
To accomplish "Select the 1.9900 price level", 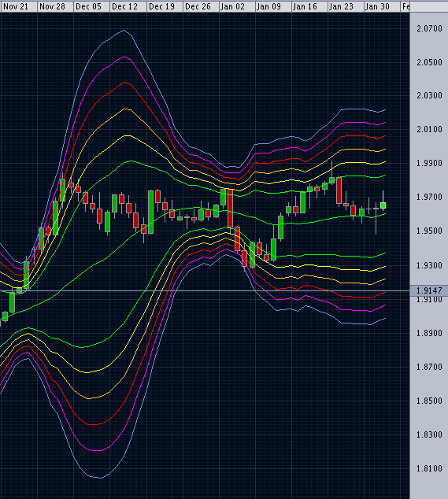I will pyautogui.click(x=430, y=163).
